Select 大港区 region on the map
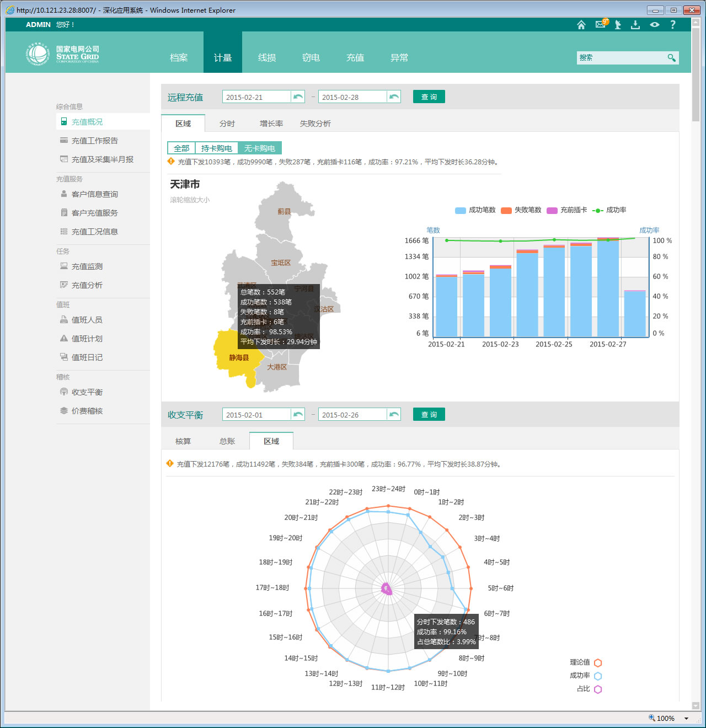The height and width of the screenshot is (728, 706). (x=277, y=367)
